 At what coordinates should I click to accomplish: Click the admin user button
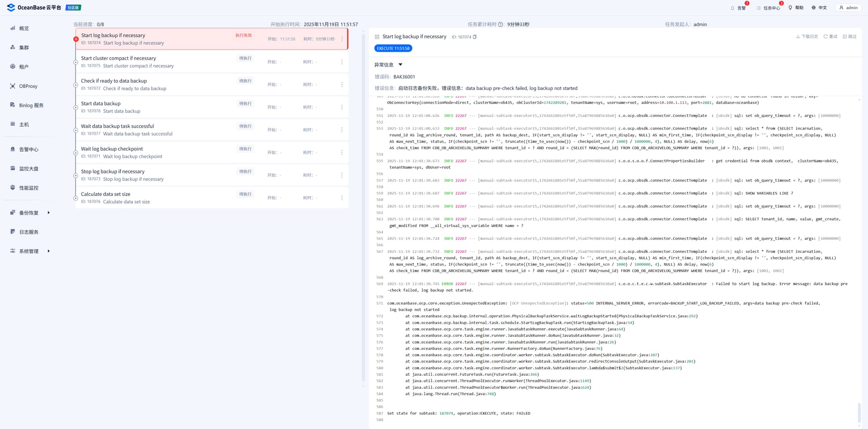coord(848,8)
